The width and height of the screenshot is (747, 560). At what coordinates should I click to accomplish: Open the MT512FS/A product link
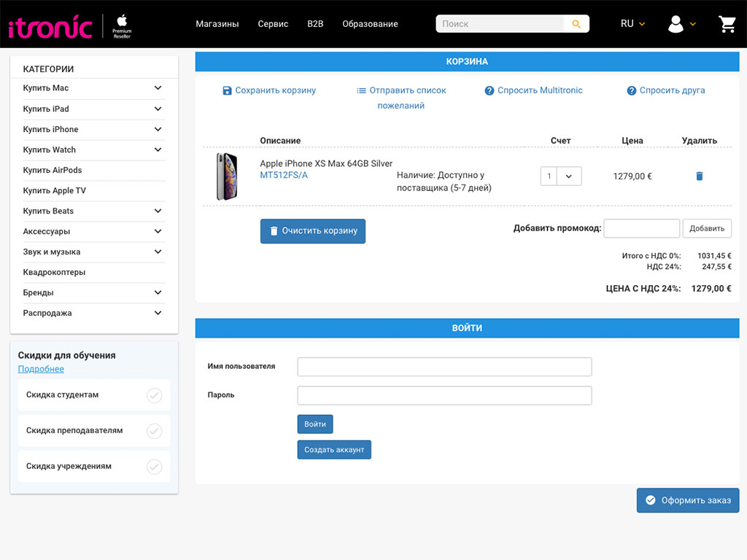(284, 175)
